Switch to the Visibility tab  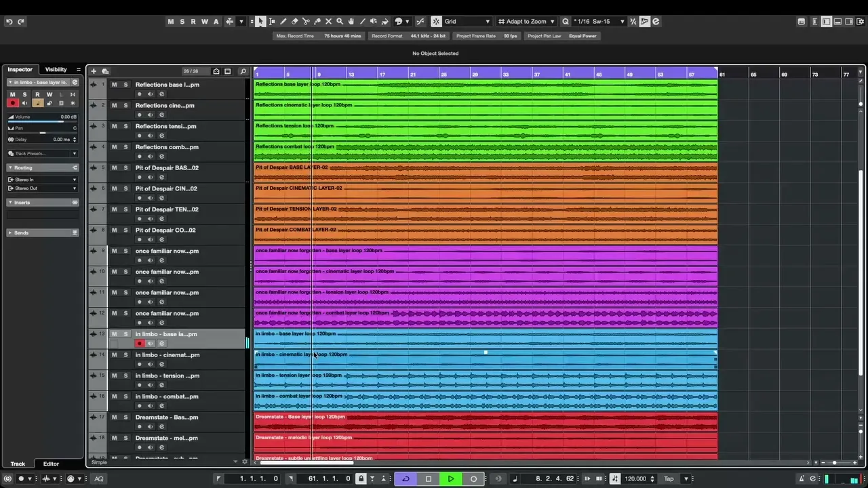tap(56, 69)
